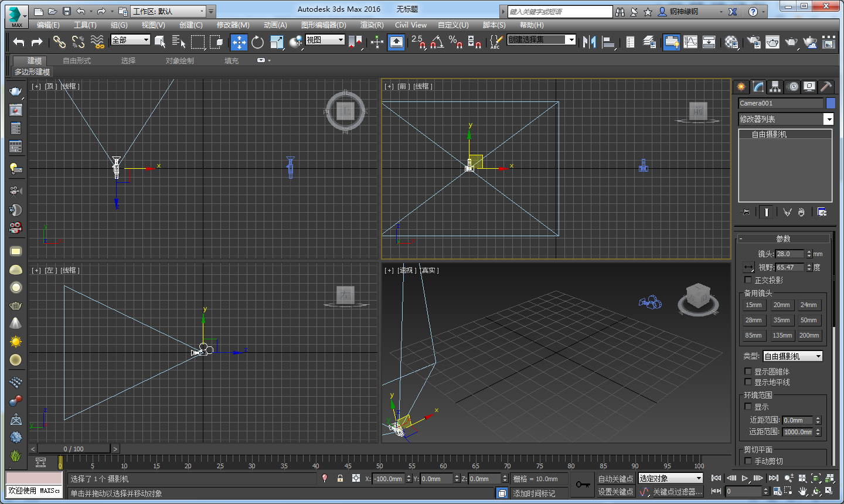Toggle the Percent Snap icon
Image resolution: width=844 pixels, height=504 pixels.
coord(455,42)
